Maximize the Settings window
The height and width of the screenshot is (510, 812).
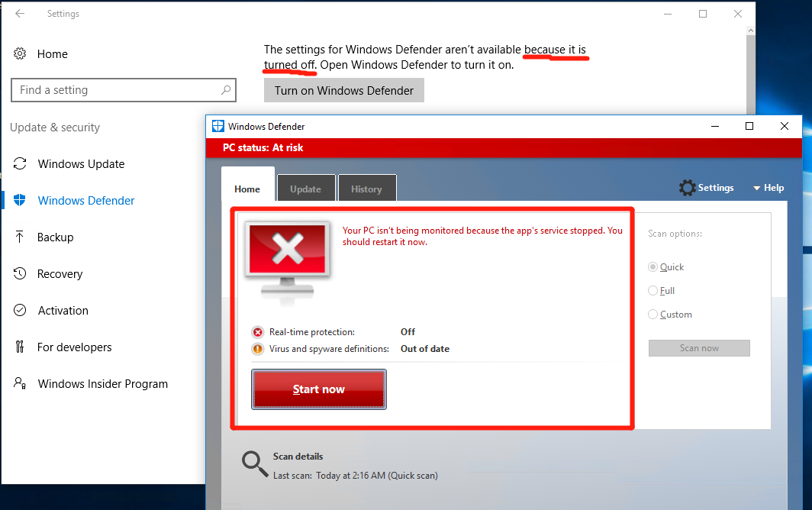703,14
